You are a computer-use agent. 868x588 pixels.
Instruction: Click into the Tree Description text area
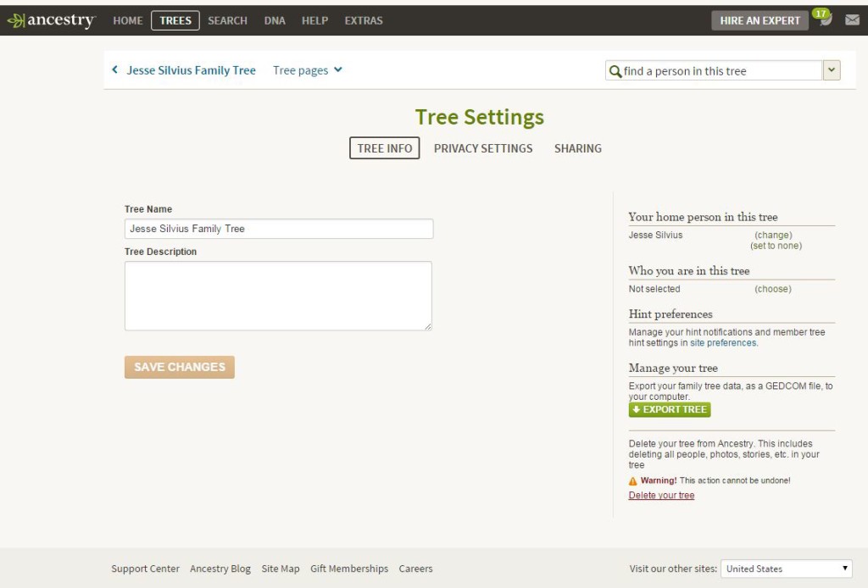[278, 296]
